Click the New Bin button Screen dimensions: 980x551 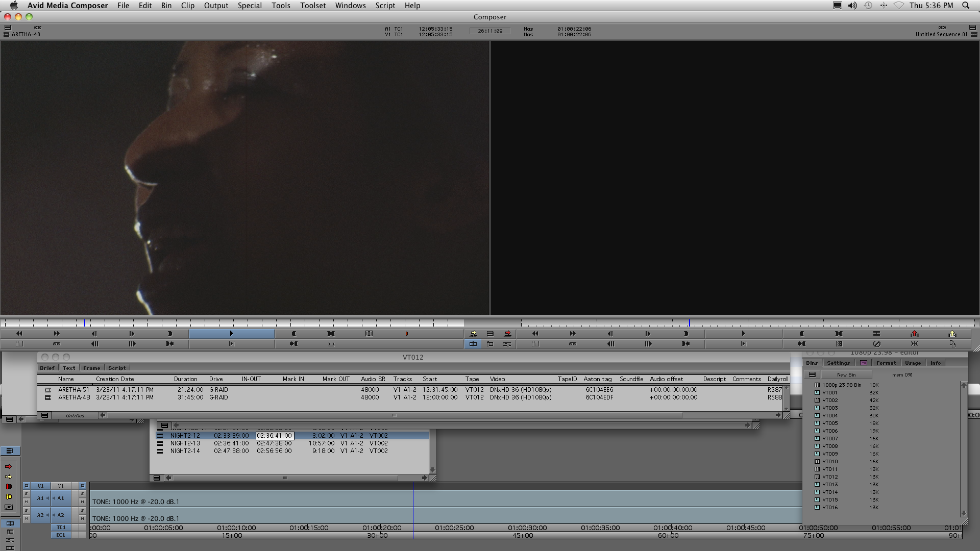pyautogui.click(x=846, y=374)
